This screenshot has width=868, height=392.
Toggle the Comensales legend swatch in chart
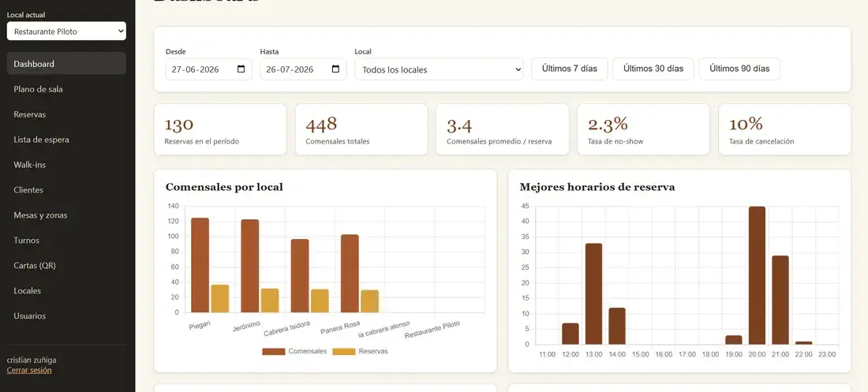pos(274,352)
